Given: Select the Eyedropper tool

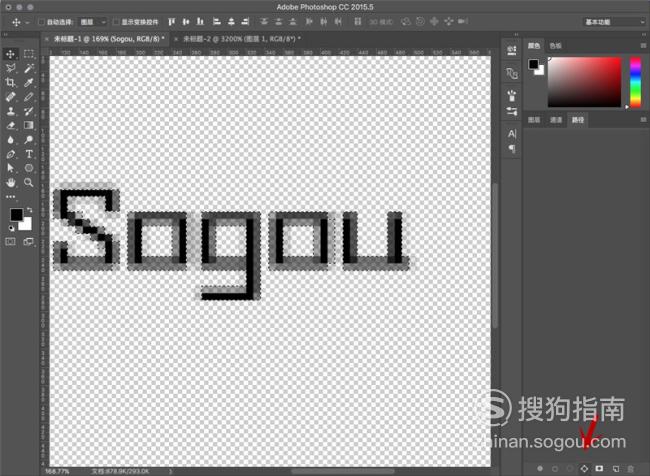Looking at the screenshot, I should (29, 83).
